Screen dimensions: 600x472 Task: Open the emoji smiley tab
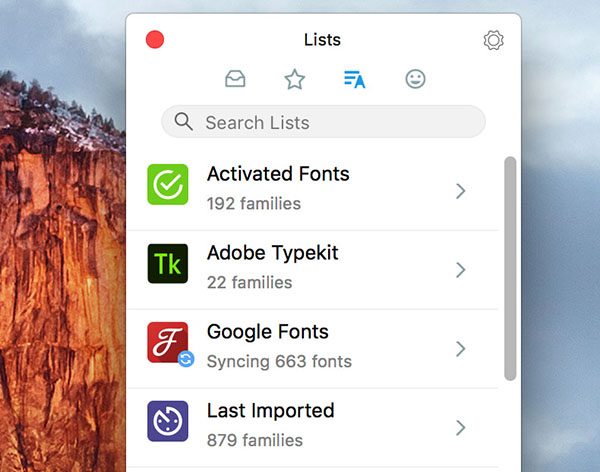pos(415,79)
